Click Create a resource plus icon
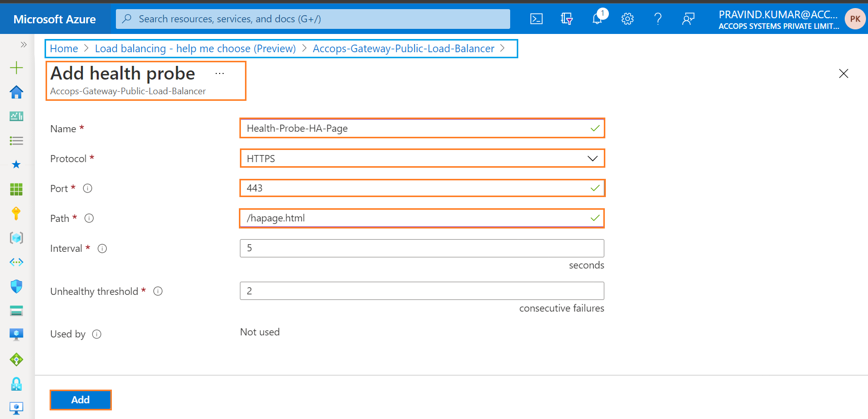Viewport: 868px width, 419px height. click(16, 68)
